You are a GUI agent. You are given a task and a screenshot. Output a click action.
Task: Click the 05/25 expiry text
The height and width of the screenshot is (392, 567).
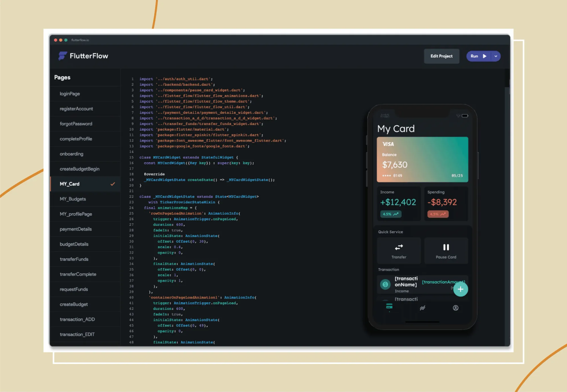coord(457,176)
